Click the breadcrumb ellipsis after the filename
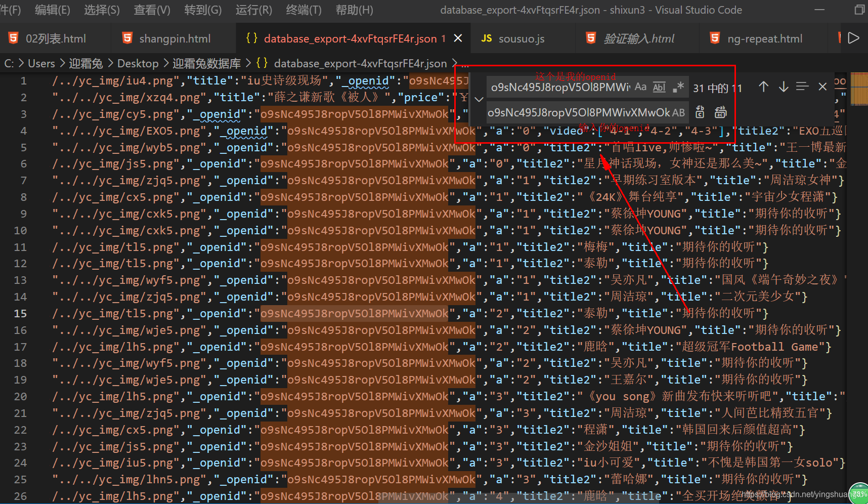 (x=465, y=65)
